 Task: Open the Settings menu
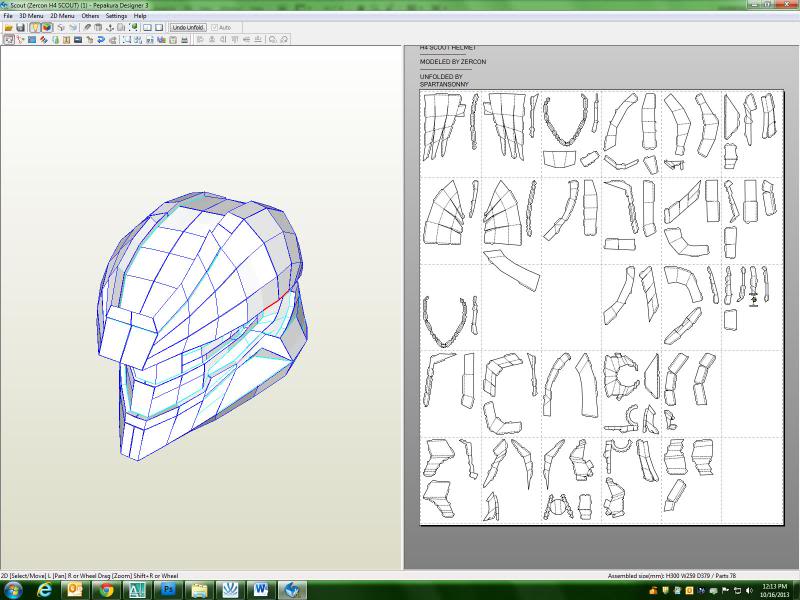point(116,16)
